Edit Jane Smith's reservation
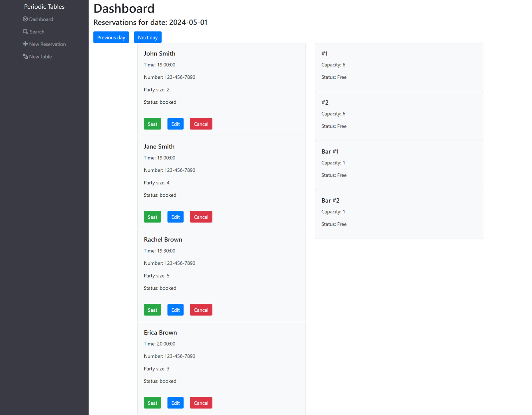This screenshot has width=532, height=415. tap(175, 217)
